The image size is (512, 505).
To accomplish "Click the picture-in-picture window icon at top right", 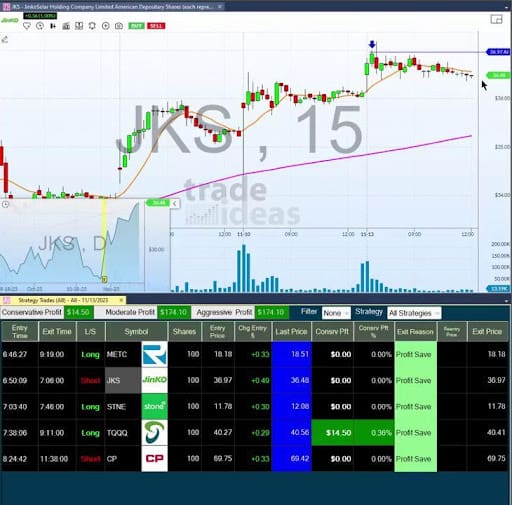I will tap(496, 19).
